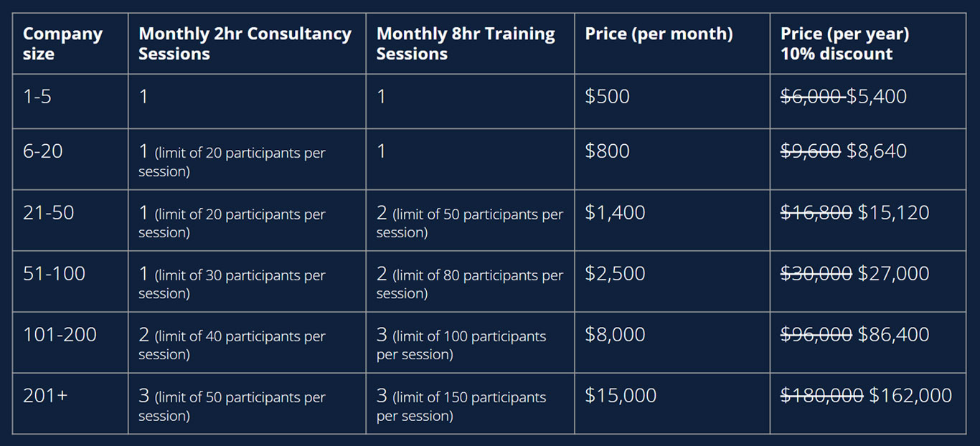Click the discounted $27,000 yearly price

[893, 274]
